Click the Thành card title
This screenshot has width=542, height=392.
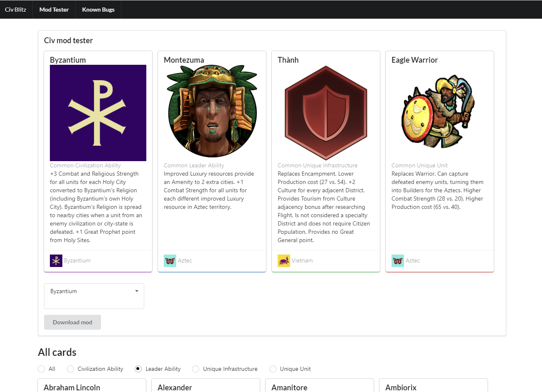pos(288,60)
